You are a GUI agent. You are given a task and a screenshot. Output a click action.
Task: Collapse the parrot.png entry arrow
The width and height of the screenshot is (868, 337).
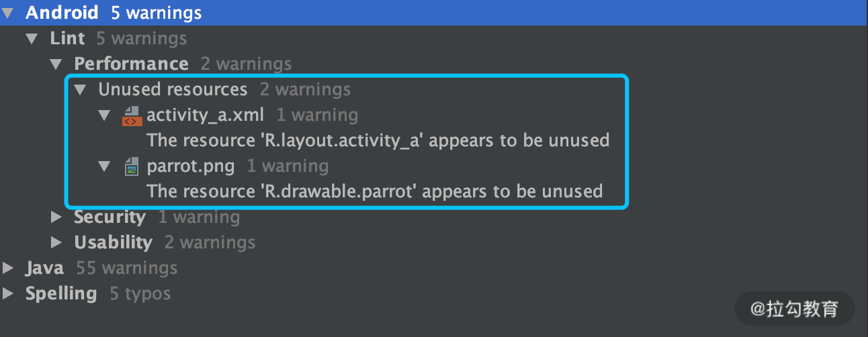click(x=104, y=166)
